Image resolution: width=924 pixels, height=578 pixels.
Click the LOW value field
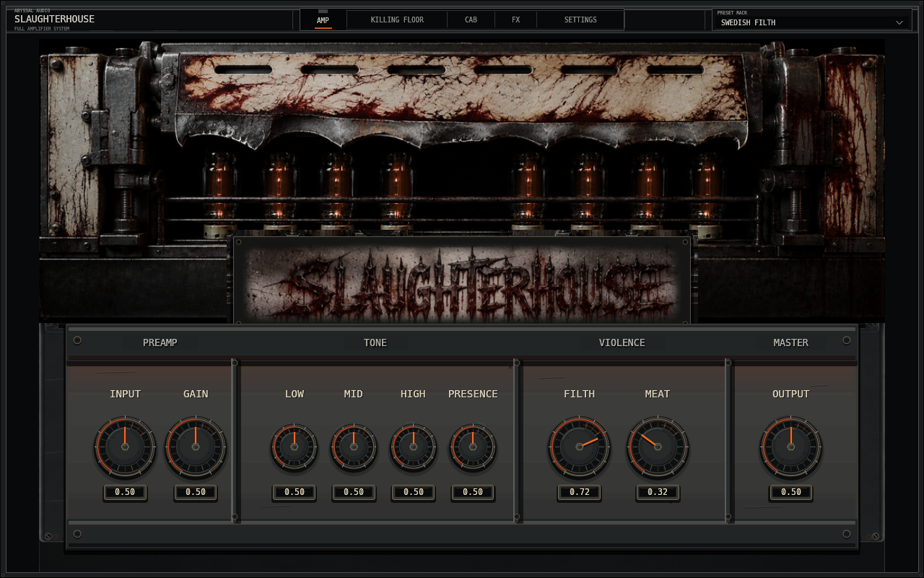coord(295,492)
